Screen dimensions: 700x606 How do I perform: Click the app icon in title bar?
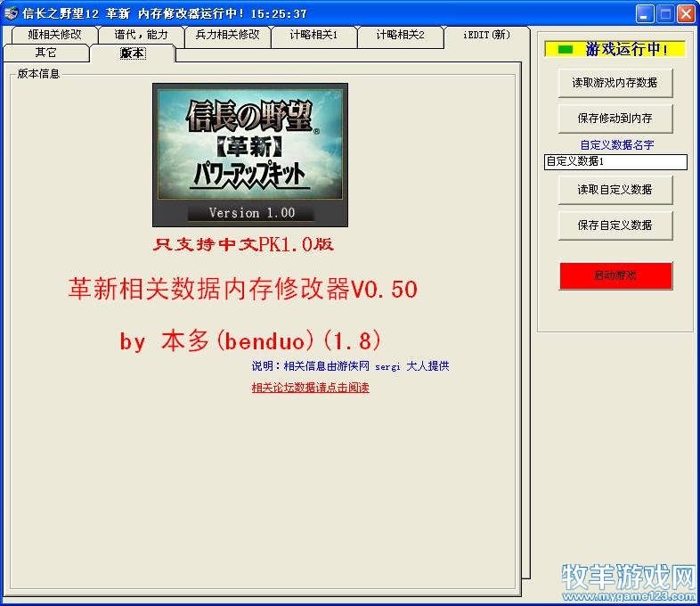[11, 13]
